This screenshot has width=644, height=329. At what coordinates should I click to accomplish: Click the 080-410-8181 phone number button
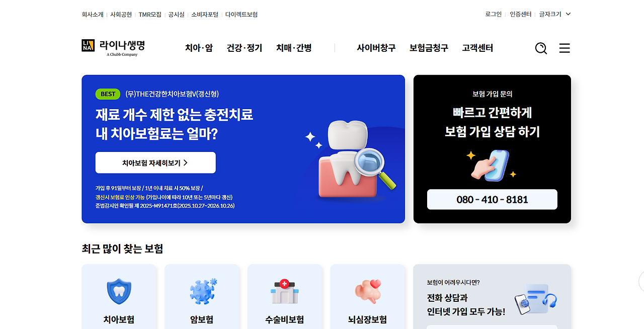[492, 199]
